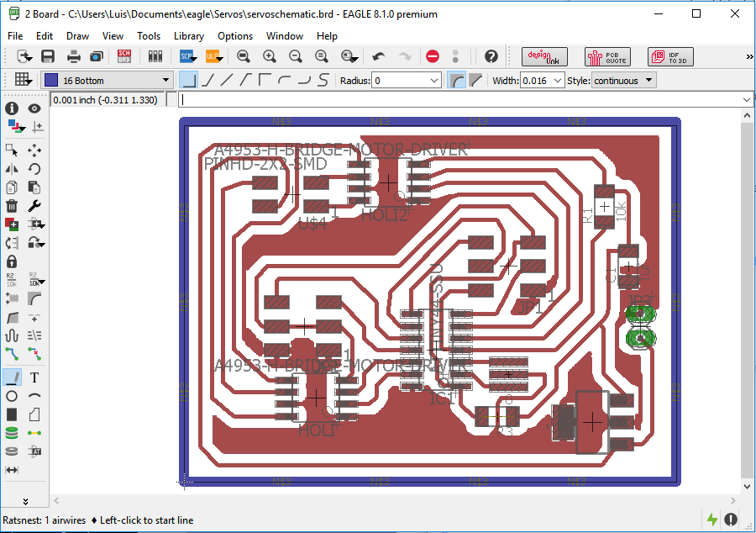Select the Circle drawing tool
This screenshot has width=756, height=533.
[12, 396]
